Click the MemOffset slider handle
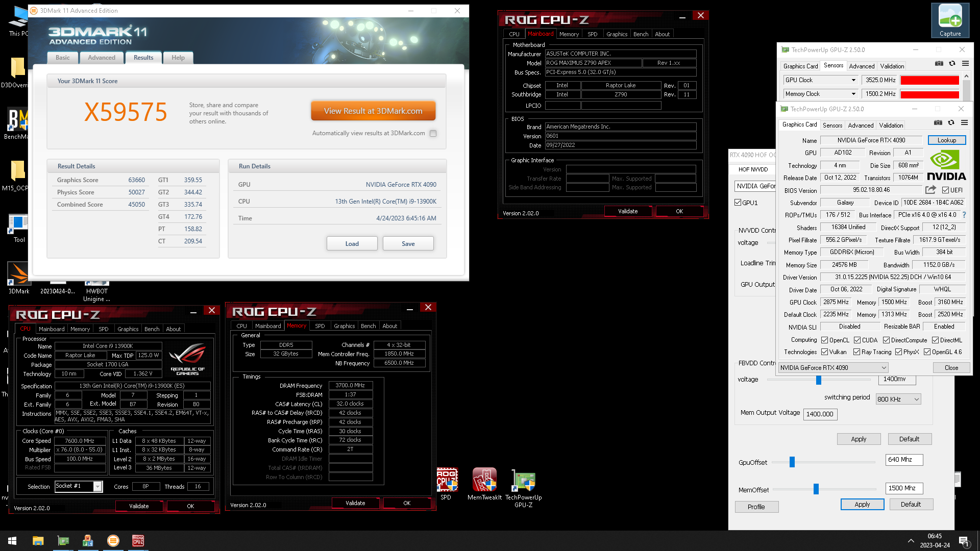 tap(816, 489)
